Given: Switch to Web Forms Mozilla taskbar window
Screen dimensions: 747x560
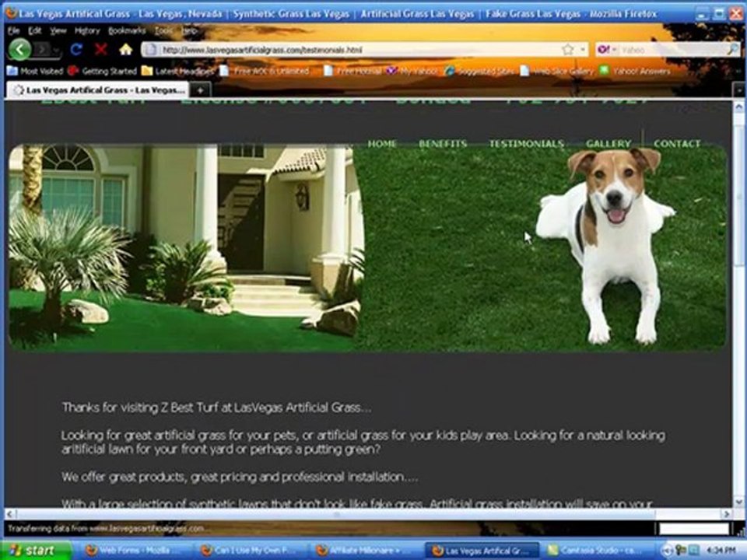Looking at the screenshot, I should click(133, 550).
